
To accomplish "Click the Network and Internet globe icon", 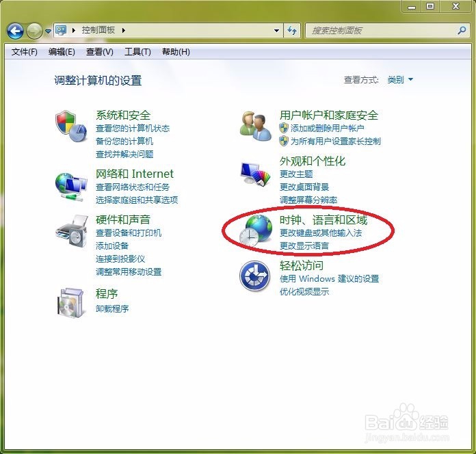I will (x=71, y=187).
